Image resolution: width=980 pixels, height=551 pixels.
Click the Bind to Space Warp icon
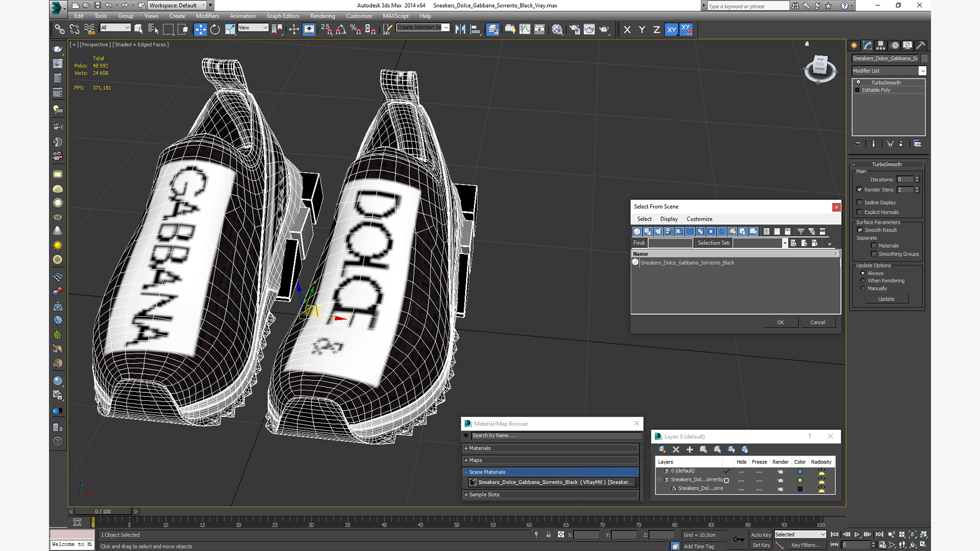[x=89, y=30]
